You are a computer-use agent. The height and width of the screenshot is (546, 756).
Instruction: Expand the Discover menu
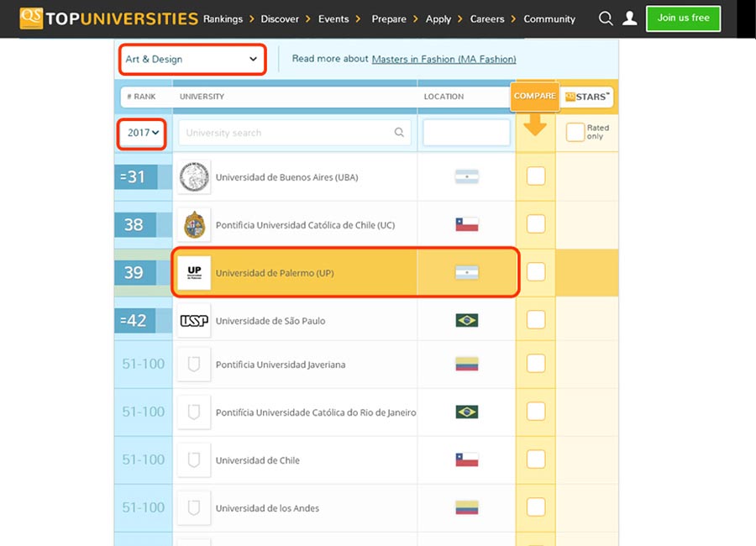[286, 18]
